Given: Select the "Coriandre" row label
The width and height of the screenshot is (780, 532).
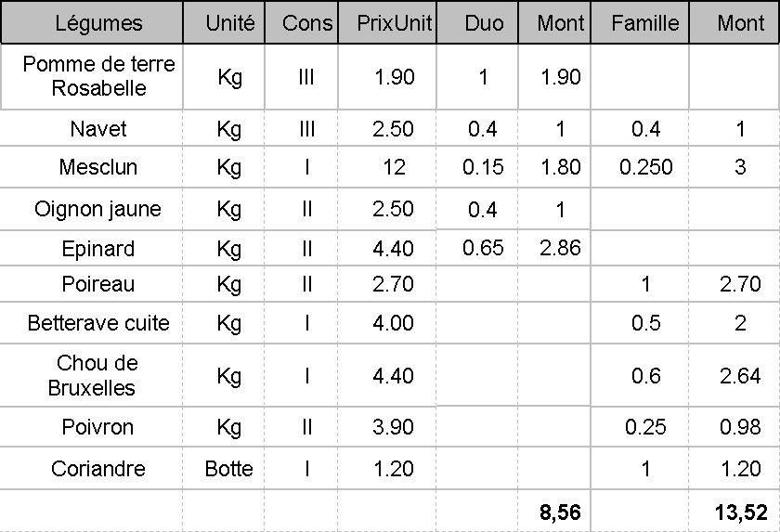Looking at the screenshot, I should 98,469.
